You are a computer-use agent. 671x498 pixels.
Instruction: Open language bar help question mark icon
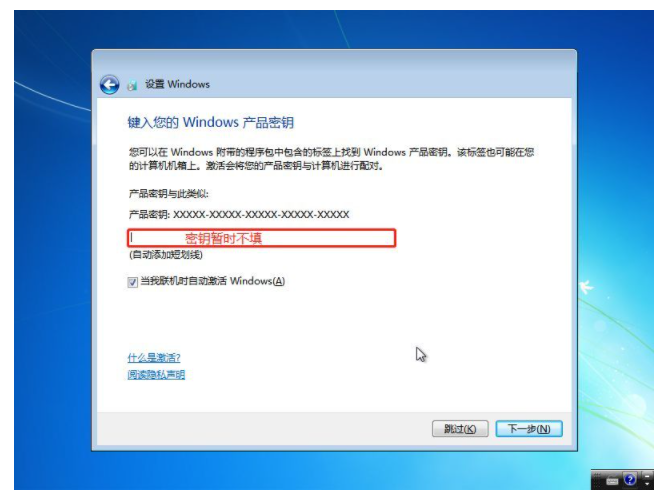(630, 480)
